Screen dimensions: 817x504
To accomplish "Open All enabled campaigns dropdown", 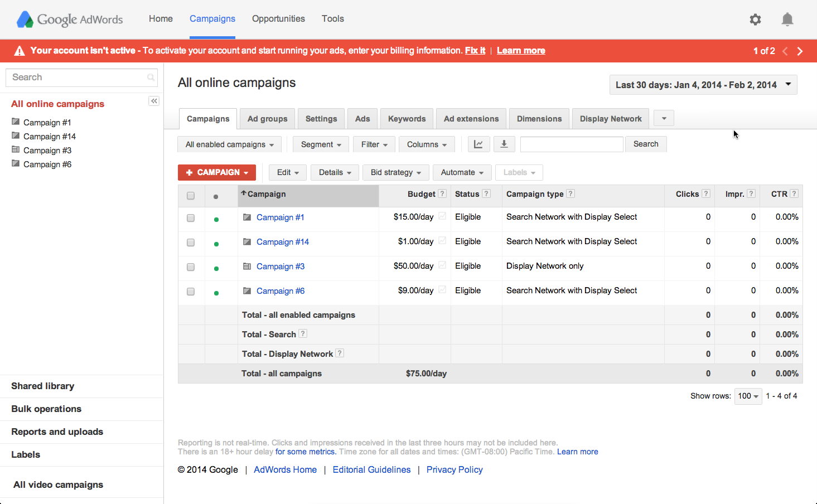I will [229, 144].
